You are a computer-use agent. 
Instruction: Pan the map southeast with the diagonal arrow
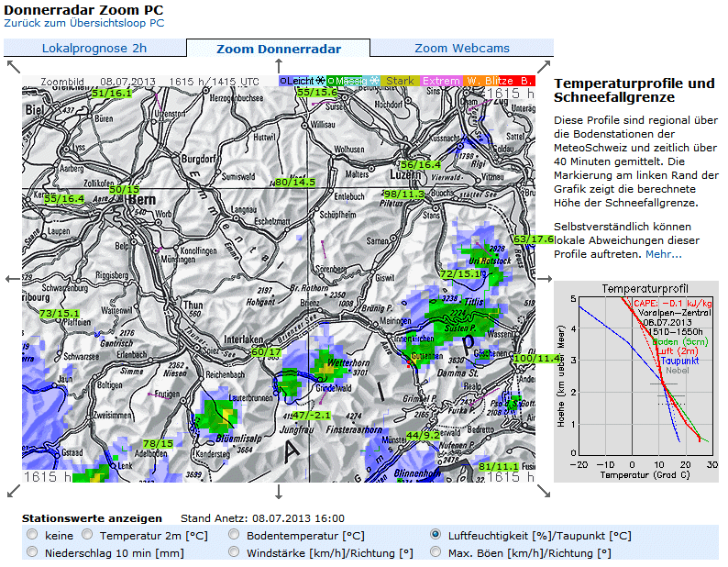pos(544,491)
